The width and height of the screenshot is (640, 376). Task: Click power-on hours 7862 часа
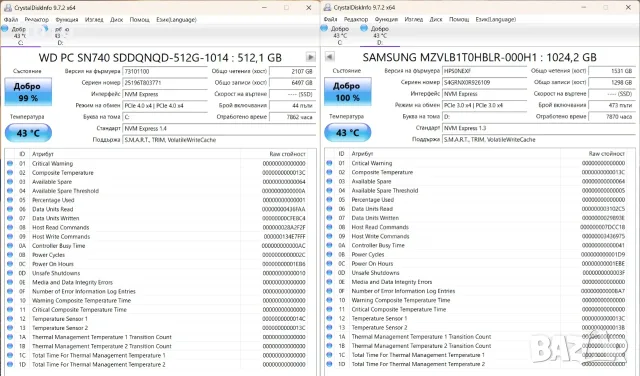click(292, 117)
